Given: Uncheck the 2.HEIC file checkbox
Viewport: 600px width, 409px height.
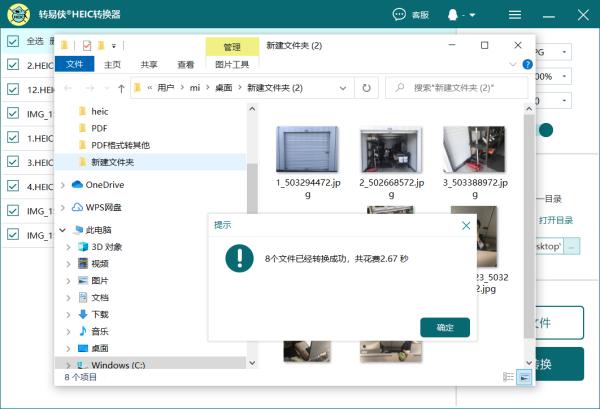Looking at the screenshot, I should (13, 65).
